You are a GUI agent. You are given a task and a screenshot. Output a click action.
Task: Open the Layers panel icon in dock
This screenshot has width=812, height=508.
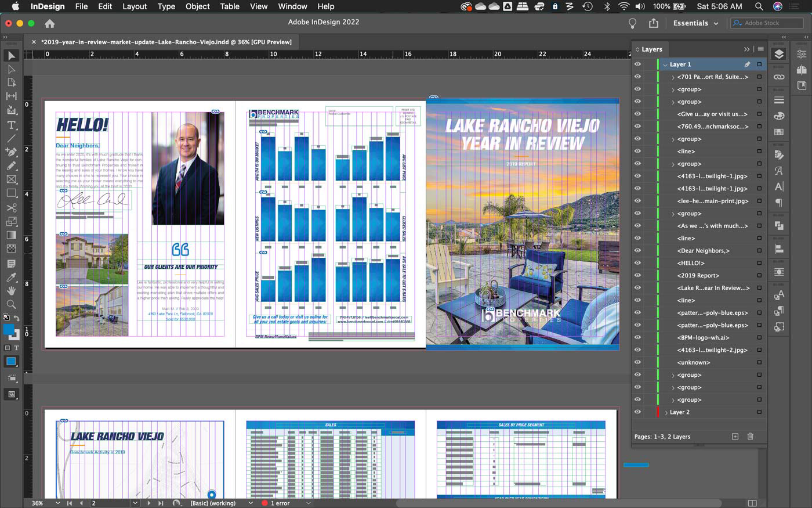pos(779,54)
